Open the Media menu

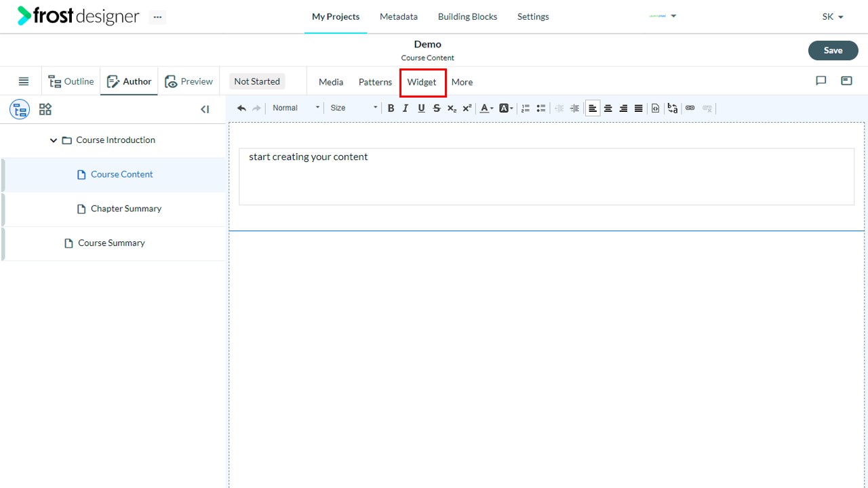pyautogui.click(x=331, y=82)
